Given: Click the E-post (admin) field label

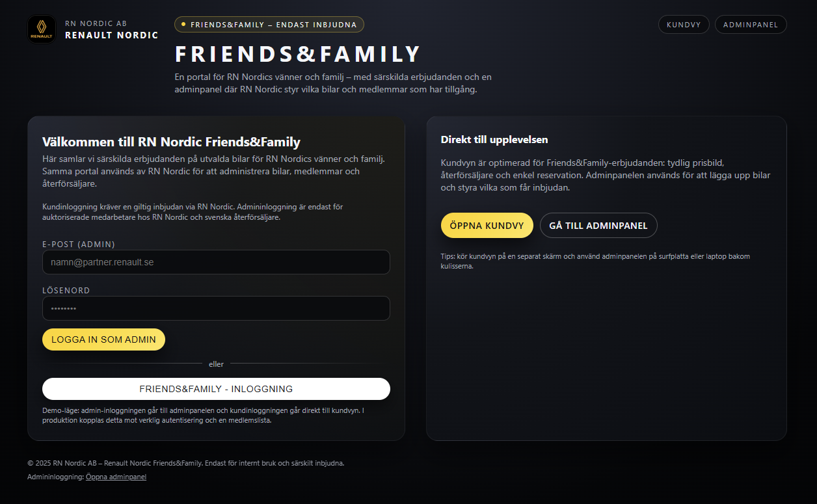Looking at the screenshot, I should point(79,245).
